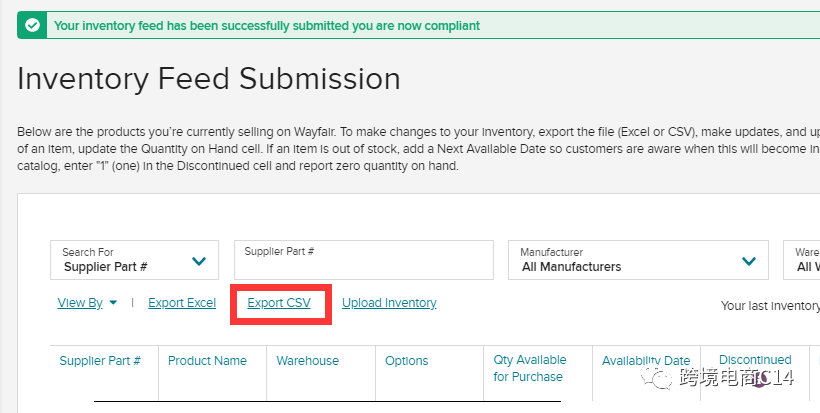Expand the Search For dropdown
Screen dimensions: 820x413
[134, 260]
